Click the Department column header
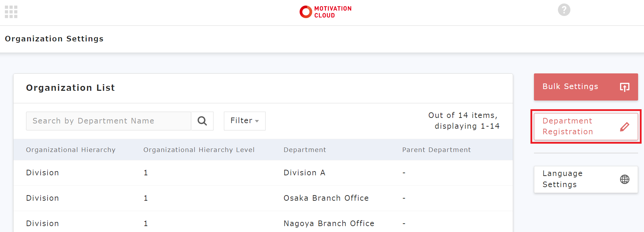This screenshot has height=232, width=644. [x=305, y=150]
